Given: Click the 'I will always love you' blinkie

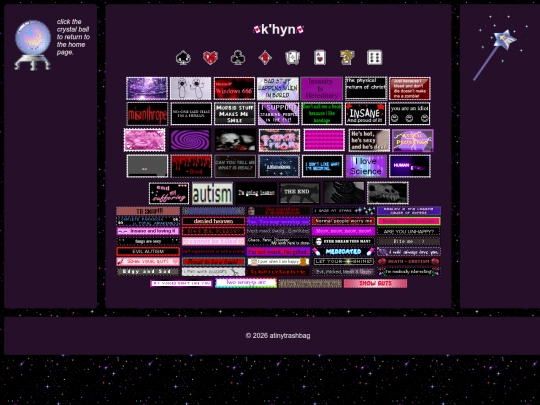Looking at the screenshot, I should click(x=408, y=251).
